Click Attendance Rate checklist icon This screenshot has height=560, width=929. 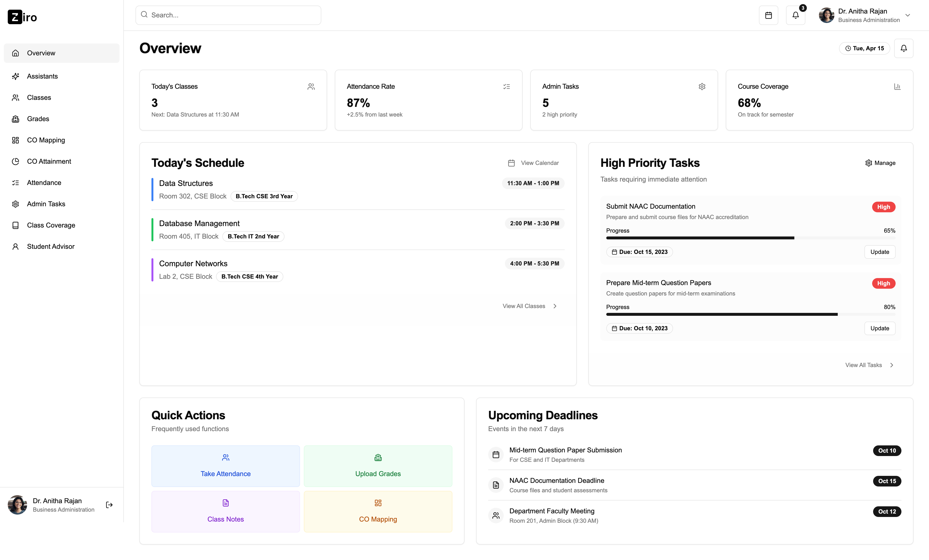[x=506, y=87]
